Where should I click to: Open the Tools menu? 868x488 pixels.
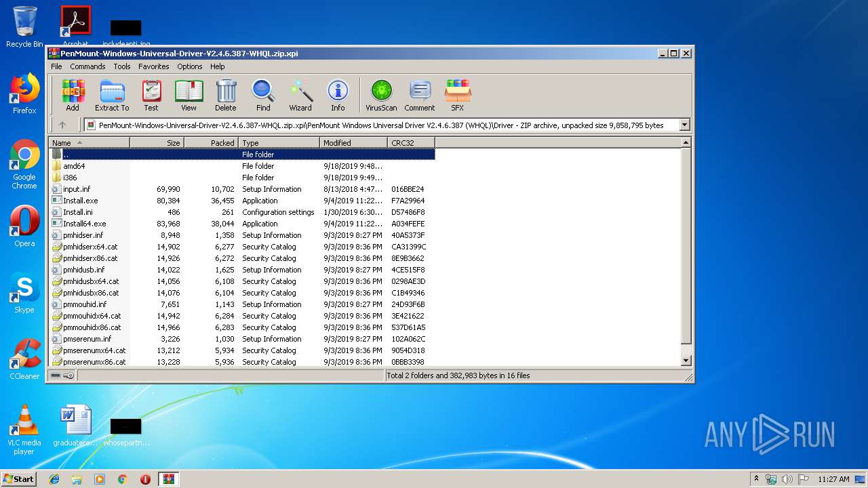click(122, 66)
